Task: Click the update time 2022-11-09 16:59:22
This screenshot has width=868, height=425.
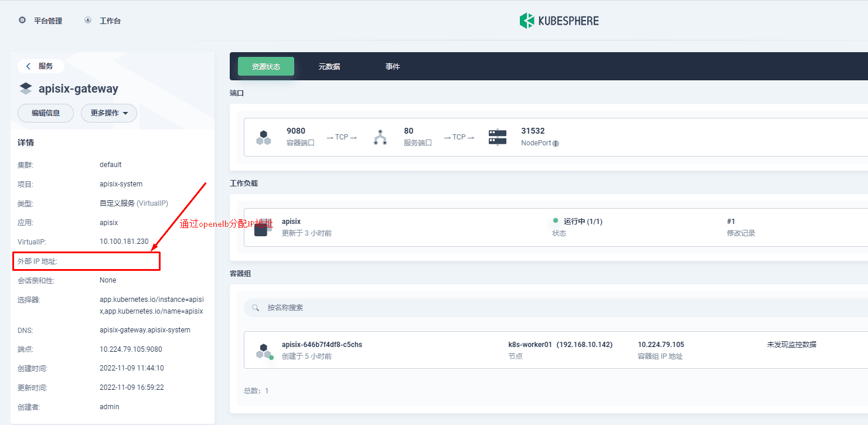Action: tap(132, 388)
